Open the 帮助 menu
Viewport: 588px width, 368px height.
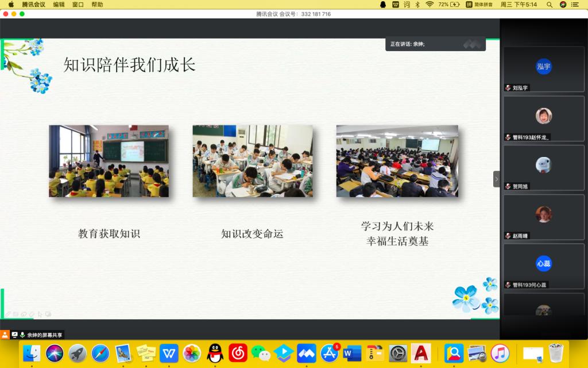[98, 5]
